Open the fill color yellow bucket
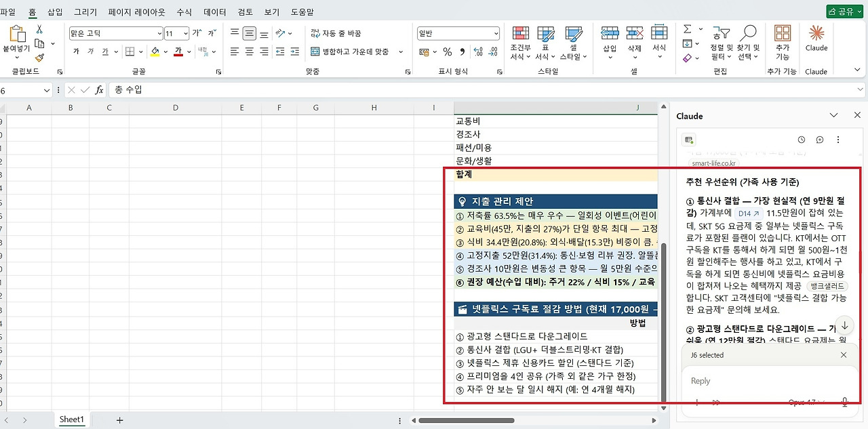This screenshot has height=429, width=868. pyautogui.click(x=155, y=52)
